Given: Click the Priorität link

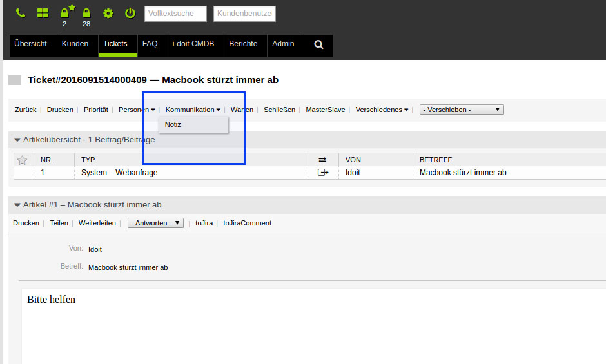Looking at the screenshot, I should click(96, 110).
